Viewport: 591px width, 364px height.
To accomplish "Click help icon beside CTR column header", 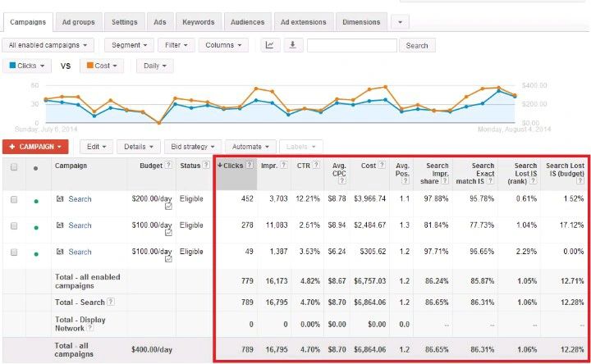I will coord(314,165).
